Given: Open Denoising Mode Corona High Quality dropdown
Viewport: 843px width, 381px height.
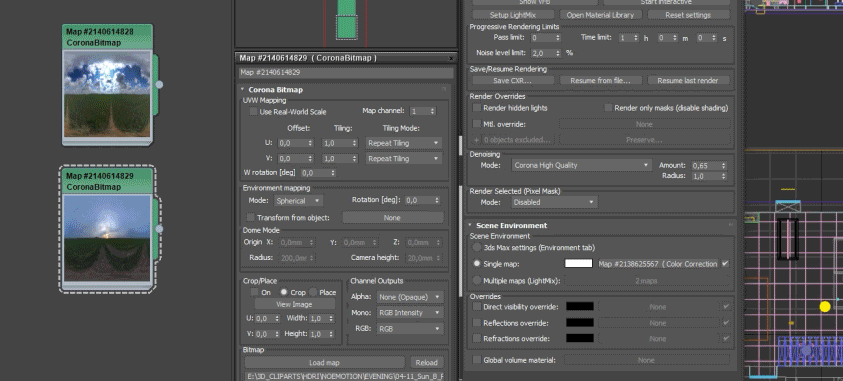Looking at the screenshot, I should point(581,166).
